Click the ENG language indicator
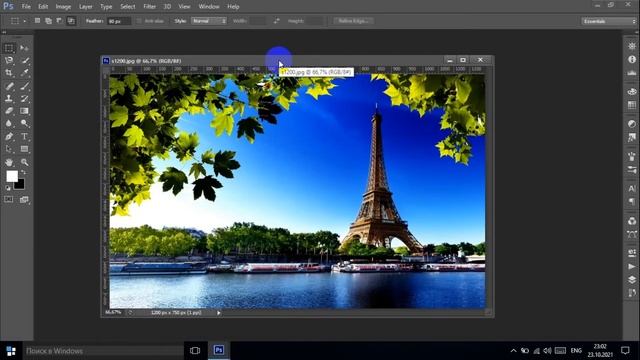 [576, 351]
